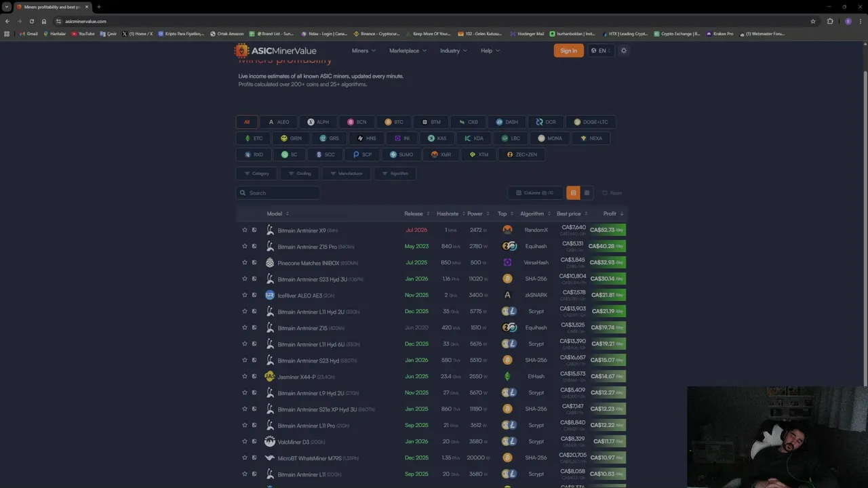This screenshot has width=868, height=488.
Task: Open the Cooling filter dropdown
Action: 299,174
